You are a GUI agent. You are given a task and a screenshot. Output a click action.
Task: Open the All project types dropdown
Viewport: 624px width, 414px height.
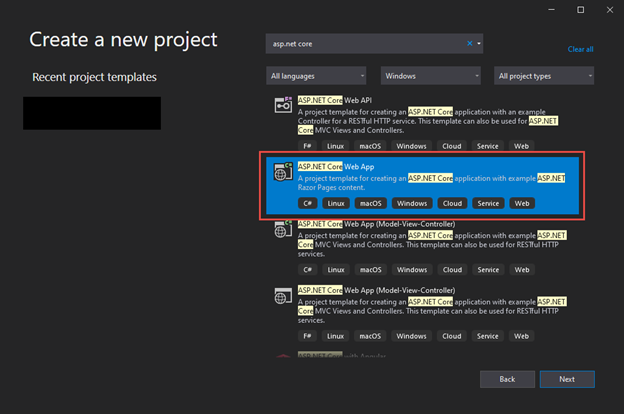544,76
